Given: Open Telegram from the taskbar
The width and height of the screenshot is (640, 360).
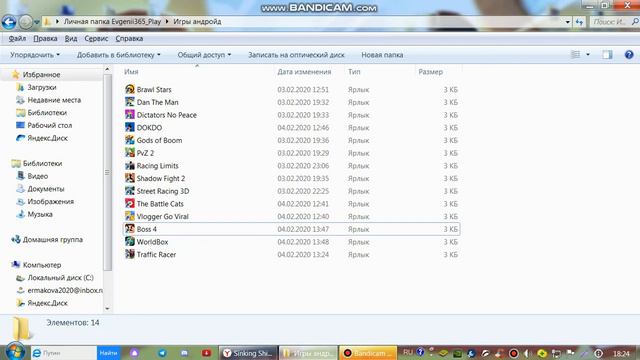Looking at the screenshot, I should (x=162, y=353).
